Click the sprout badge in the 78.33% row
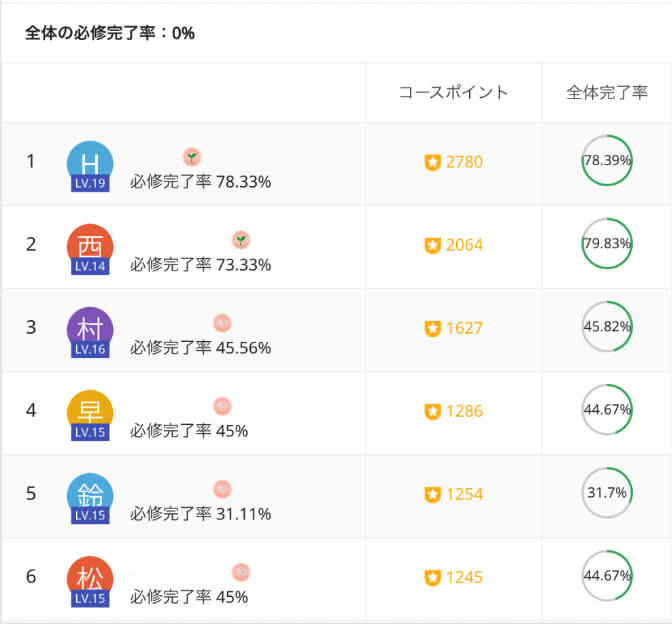This screenshot has width=672, height=624. (192, 157)
